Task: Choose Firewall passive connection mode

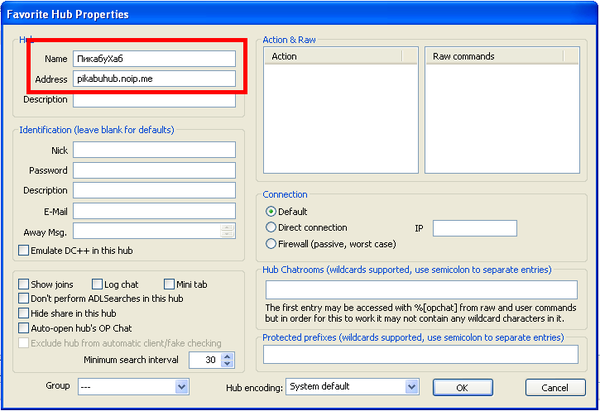Action: pos(271,244)
